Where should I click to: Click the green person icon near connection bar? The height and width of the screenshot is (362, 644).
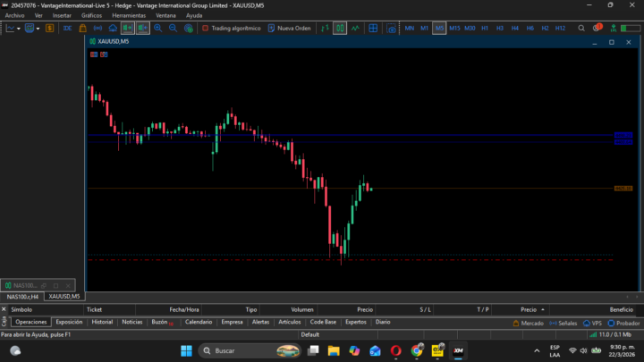614,29
